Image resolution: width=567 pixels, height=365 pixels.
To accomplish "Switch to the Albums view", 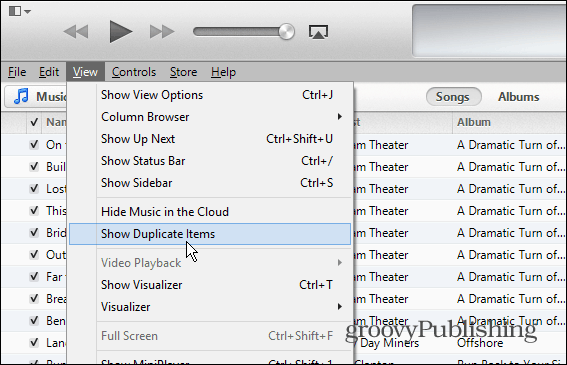I will coord(519,97).
